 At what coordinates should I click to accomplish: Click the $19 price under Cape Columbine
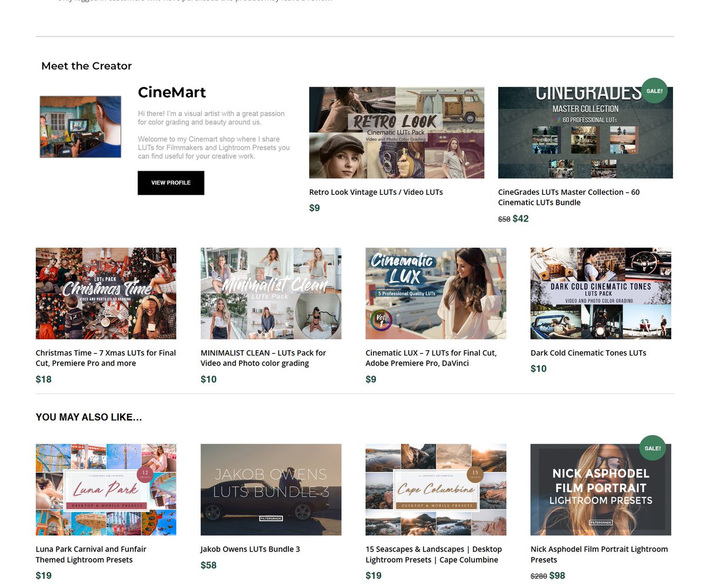[x=374, y=576]
